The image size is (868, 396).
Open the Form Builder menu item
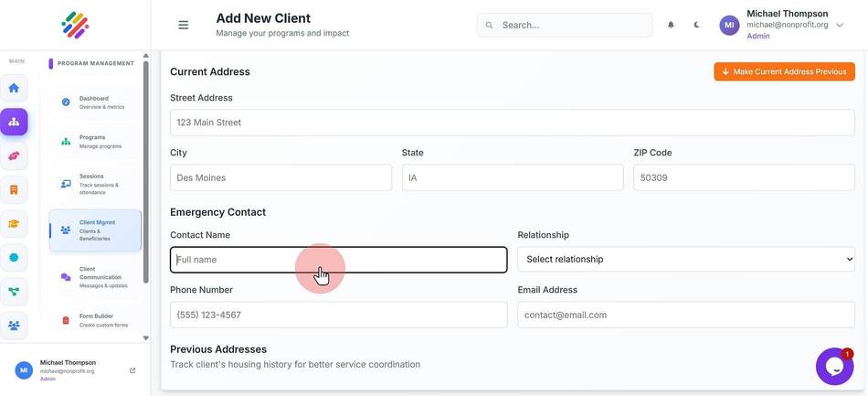coord(95,320)
